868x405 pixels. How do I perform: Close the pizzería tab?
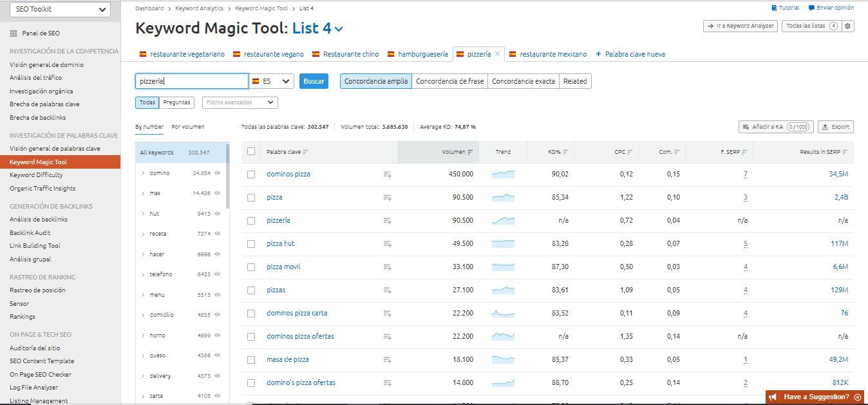pyautogui.click(x=497, y=54)
